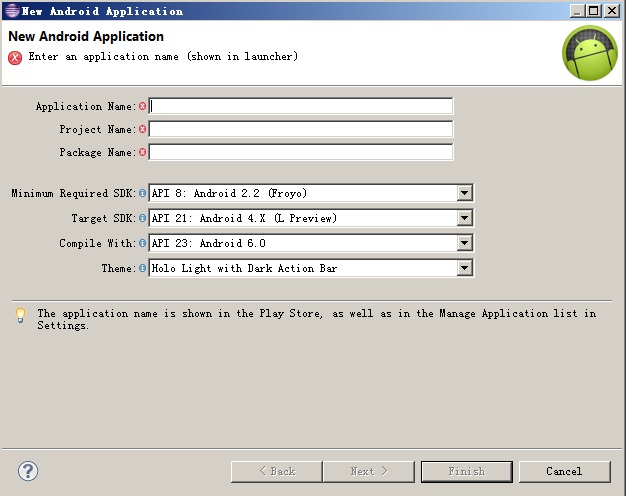Image resolution: width=626 pixels, height=496 pixels.
Task: Open help via the question mark icon
Action: pyautogui.click(x=28, y=471)
